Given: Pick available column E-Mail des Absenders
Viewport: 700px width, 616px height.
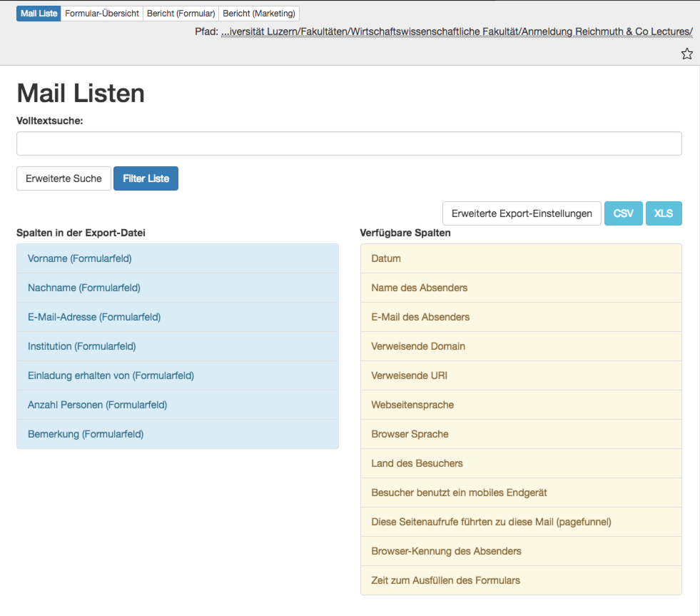Looking at the screenshot, I should (521, 317).
